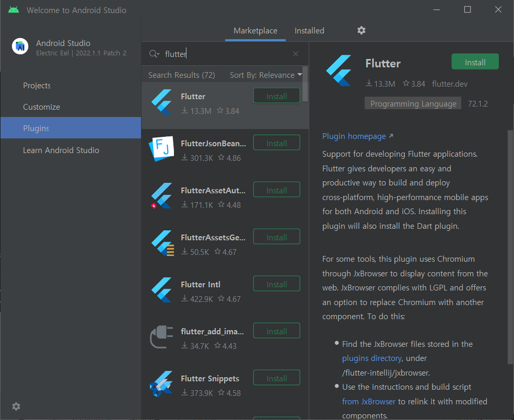Switch to the Installed tab
The image size is (514, 420).
click(309, 31)
